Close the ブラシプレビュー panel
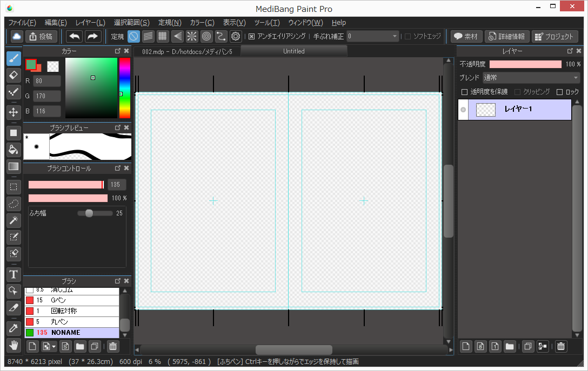 126,127
